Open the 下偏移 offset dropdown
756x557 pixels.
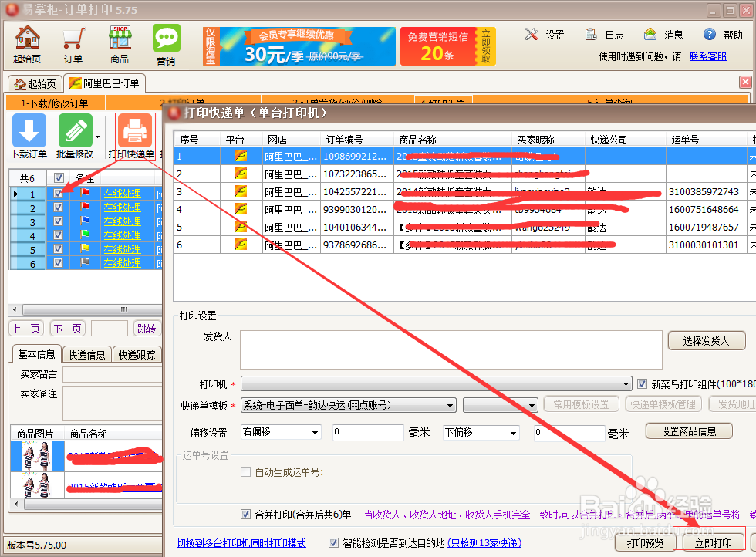[481, 432]
